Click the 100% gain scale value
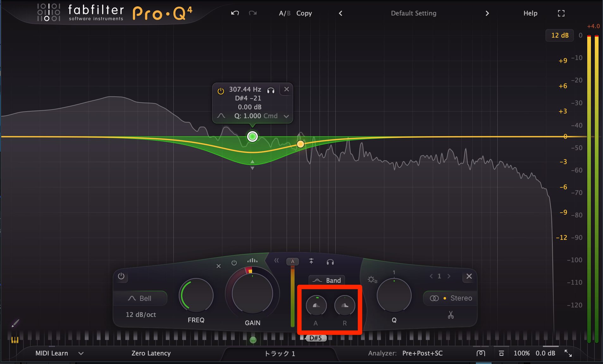This screenshot has height=364, width=603. [521, 353]
